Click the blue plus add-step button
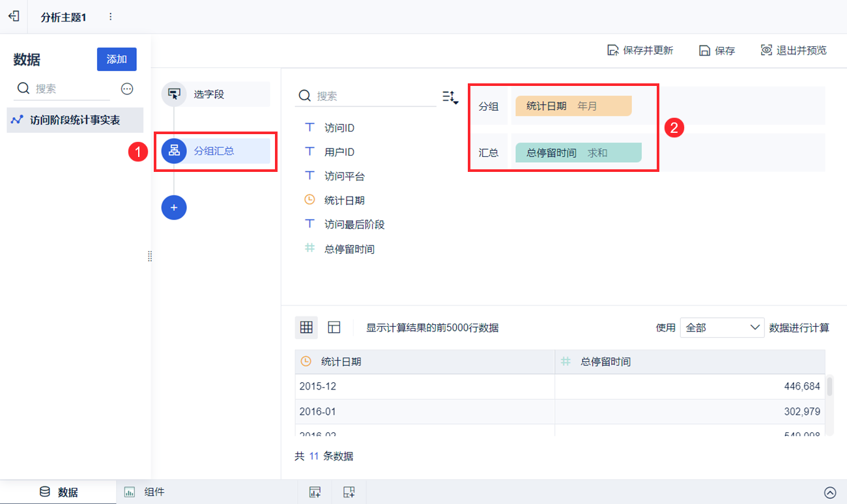The image size is (847, 504). pyautogui.click(x=174, y=207)
